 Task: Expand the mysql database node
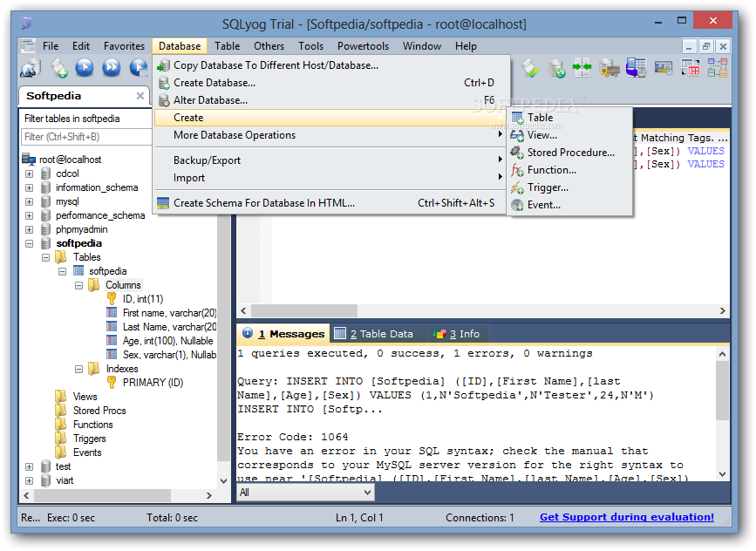pos(30,201)
